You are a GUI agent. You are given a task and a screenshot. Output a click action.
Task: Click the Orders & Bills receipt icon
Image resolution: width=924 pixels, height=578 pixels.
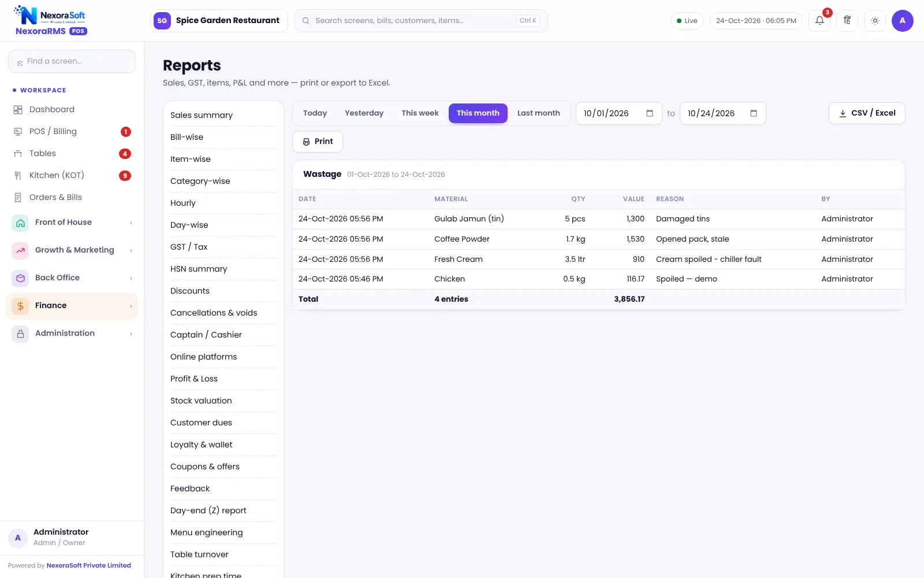[x=18, y=198]
